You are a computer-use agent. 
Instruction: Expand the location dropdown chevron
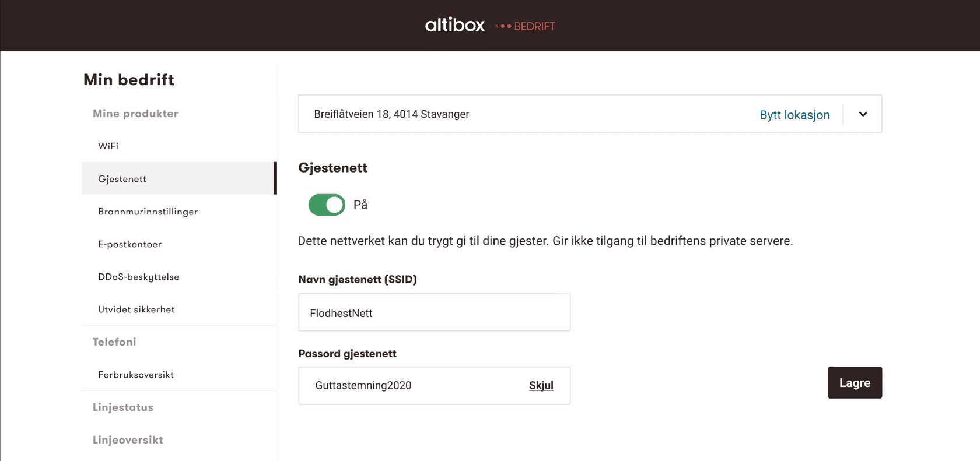863,114
